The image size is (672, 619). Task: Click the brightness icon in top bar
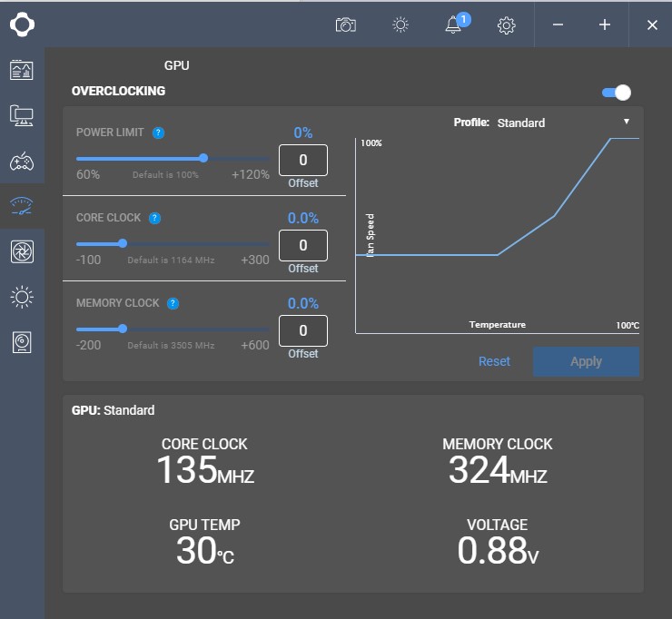tap(400, 25)
